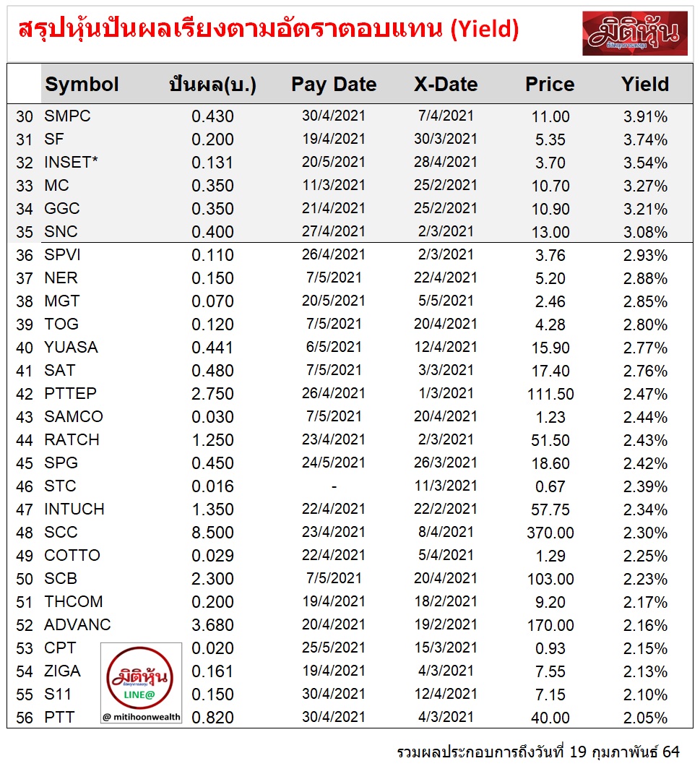The width and height of the screenshot is (700, 774).
Task: Select the 8.500 dividend value
Action: (212, 533)
